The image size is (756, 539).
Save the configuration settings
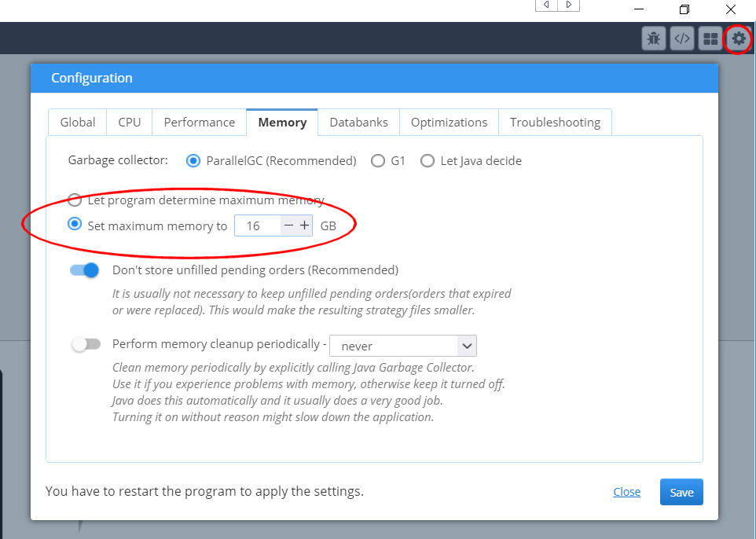tap(681, 492)
